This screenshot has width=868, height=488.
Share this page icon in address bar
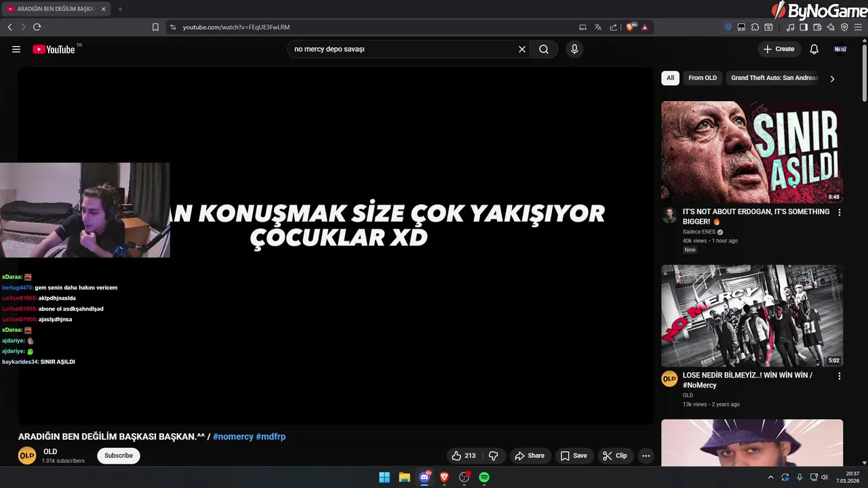point(614,27)
